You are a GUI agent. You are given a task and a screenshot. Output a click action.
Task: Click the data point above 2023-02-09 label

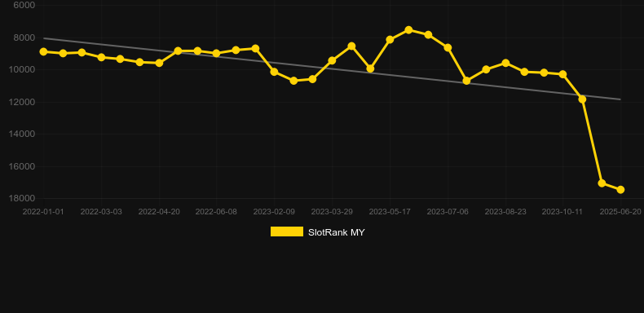(x=275, y=72)
